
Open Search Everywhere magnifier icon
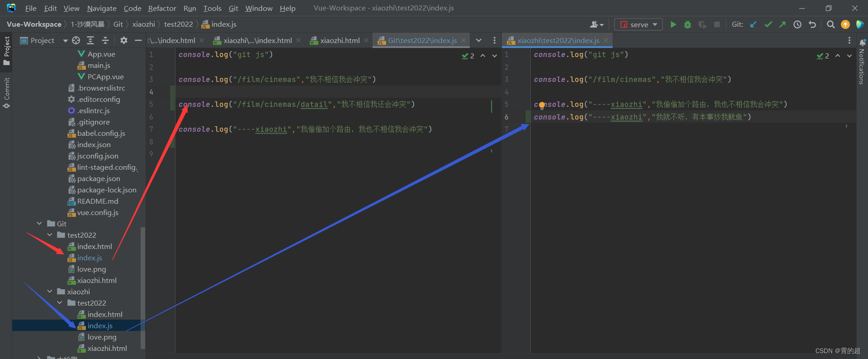(830, 24)
